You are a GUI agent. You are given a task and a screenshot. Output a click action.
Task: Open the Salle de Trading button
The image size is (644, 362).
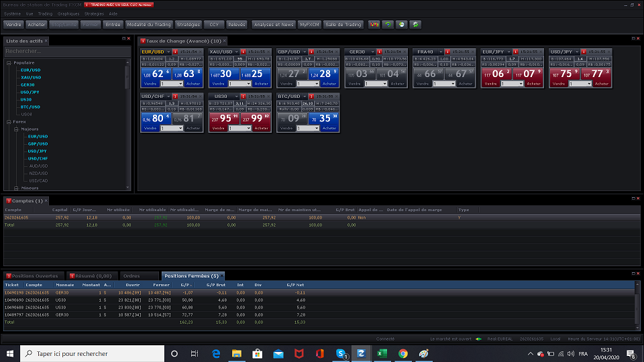pos(343,25)
